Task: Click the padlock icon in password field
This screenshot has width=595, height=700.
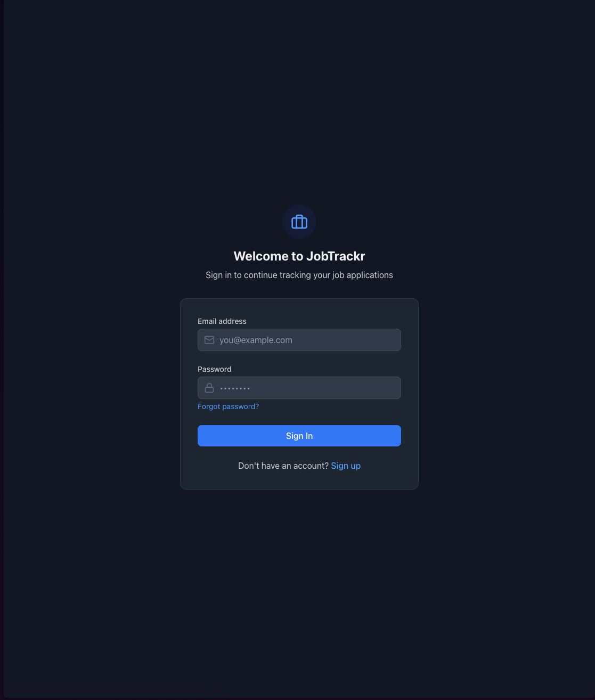Action: point(209,388)
